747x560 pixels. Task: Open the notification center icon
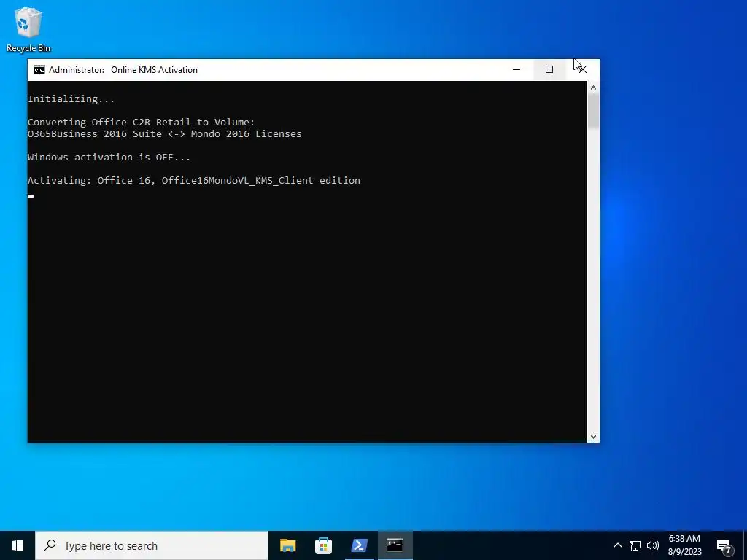724,546
